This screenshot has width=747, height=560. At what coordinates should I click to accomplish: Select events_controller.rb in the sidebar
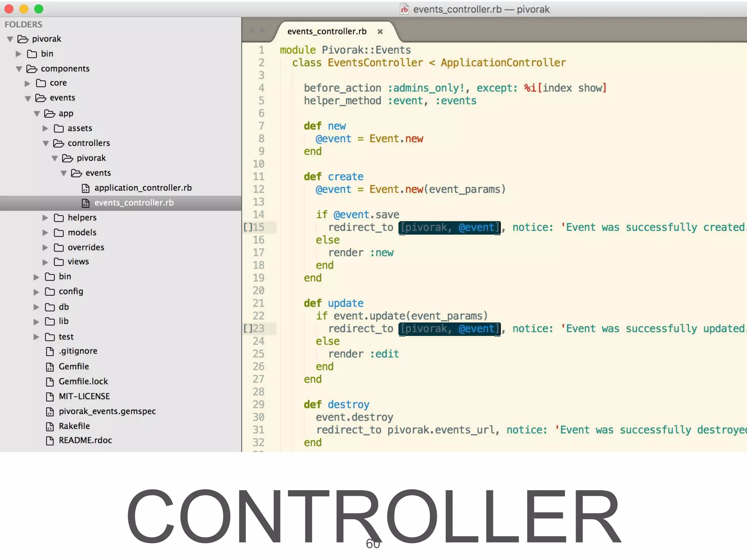[x=120, y=203]
